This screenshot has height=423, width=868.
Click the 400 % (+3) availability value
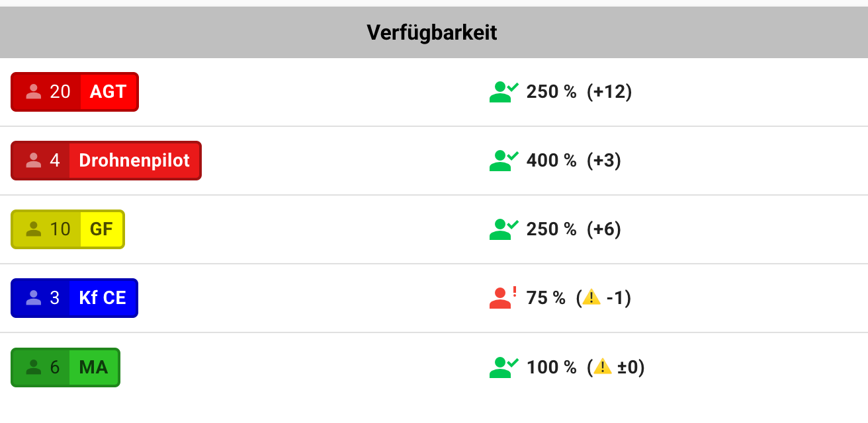click(x=573, y=161)
